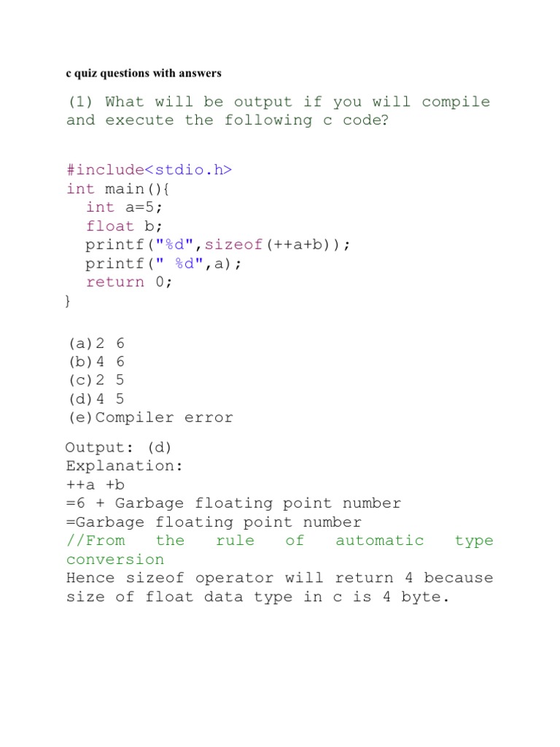Select answer option (a) 2 6
The image size is (560, 747).
(96, 343)
